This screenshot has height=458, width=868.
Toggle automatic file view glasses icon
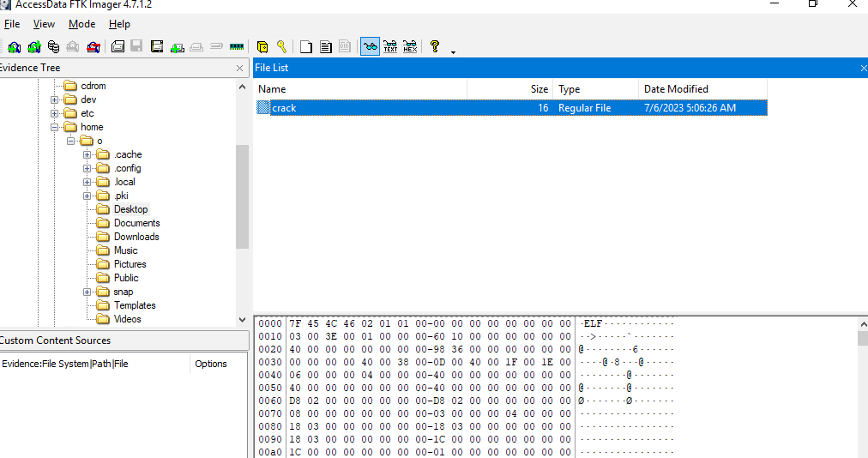coord(370,47)
